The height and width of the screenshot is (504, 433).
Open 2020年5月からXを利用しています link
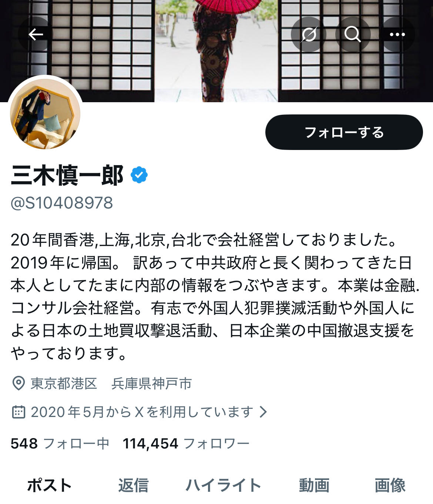point(142,412)
